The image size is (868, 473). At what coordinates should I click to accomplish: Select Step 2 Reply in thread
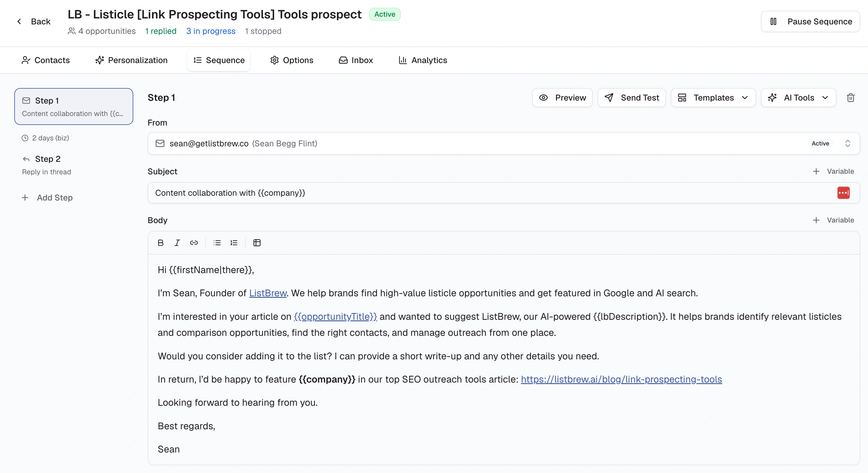[x=73, y=165]
